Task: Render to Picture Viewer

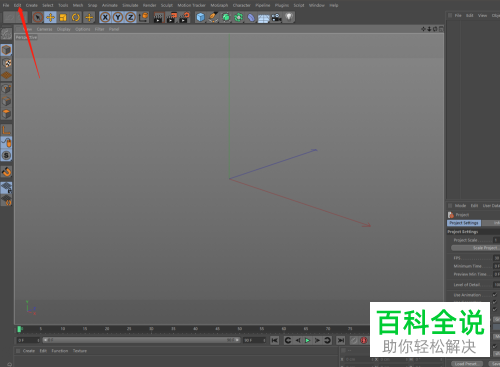Action: (x=171, y=17)
